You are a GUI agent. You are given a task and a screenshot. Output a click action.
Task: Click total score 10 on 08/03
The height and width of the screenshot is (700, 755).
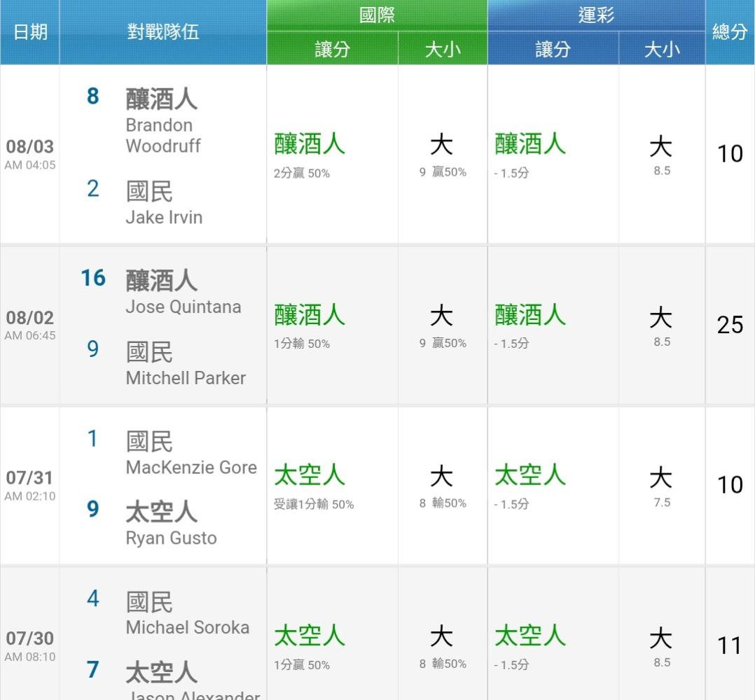(730, 154)
